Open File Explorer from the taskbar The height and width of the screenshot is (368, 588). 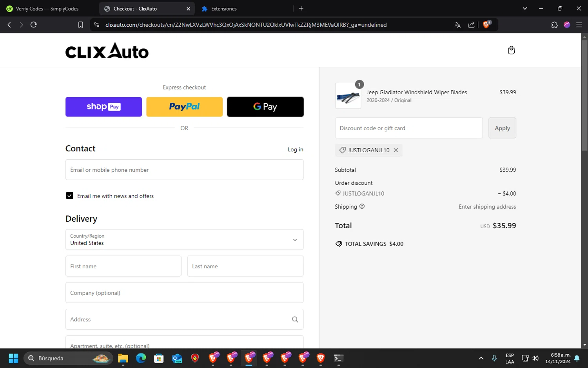pyautogui.click(x=123, y=358)
